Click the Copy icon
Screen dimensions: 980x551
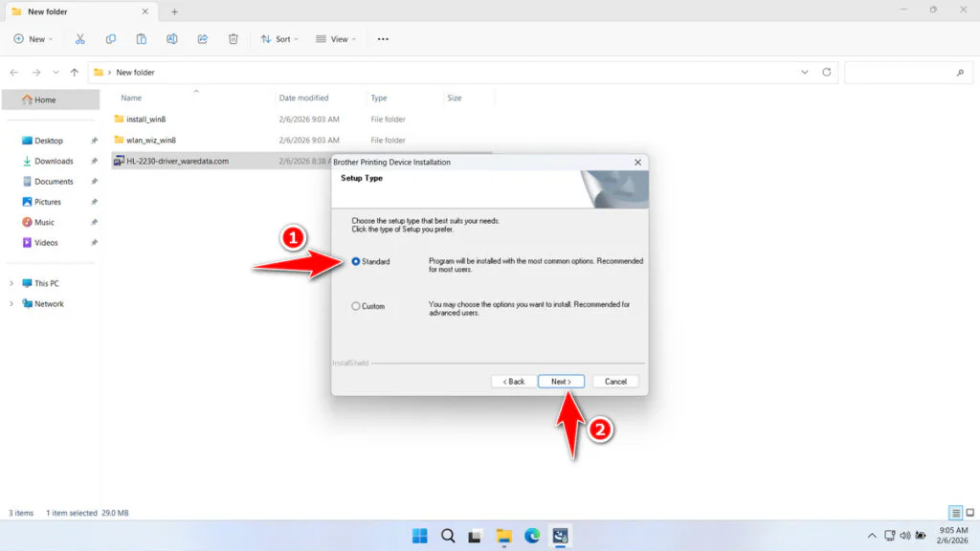(x=111, y=38)
